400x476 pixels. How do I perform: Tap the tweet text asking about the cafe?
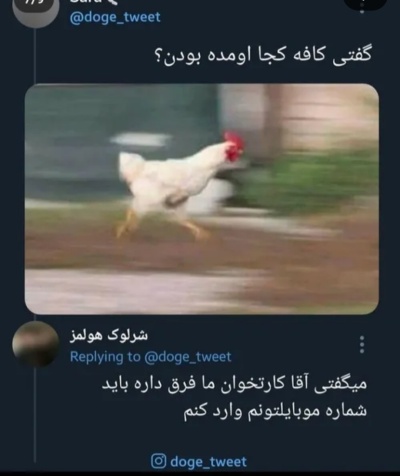coord(263,56)
